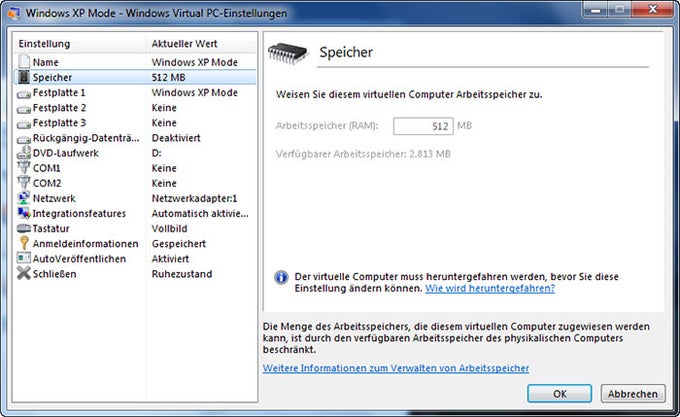Click the Speicher memory chip icon in list
680x417 pixels.
24,77
